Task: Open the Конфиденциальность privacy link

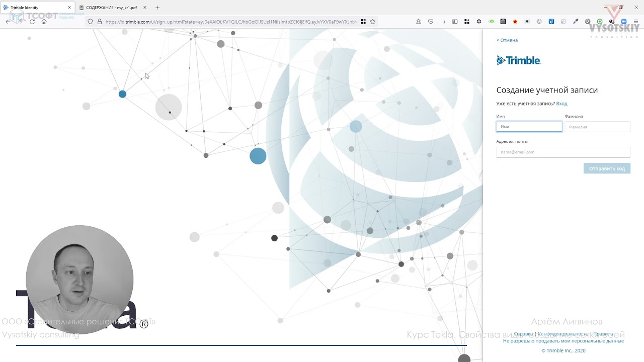Action: pyautogui.click(x=563, y=334)
